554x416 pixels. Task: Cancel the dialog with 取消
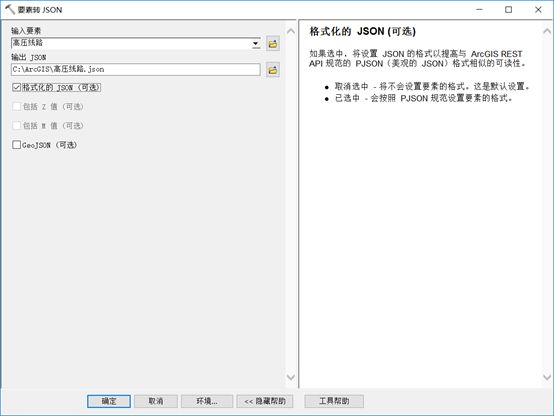tap(155, 401)
